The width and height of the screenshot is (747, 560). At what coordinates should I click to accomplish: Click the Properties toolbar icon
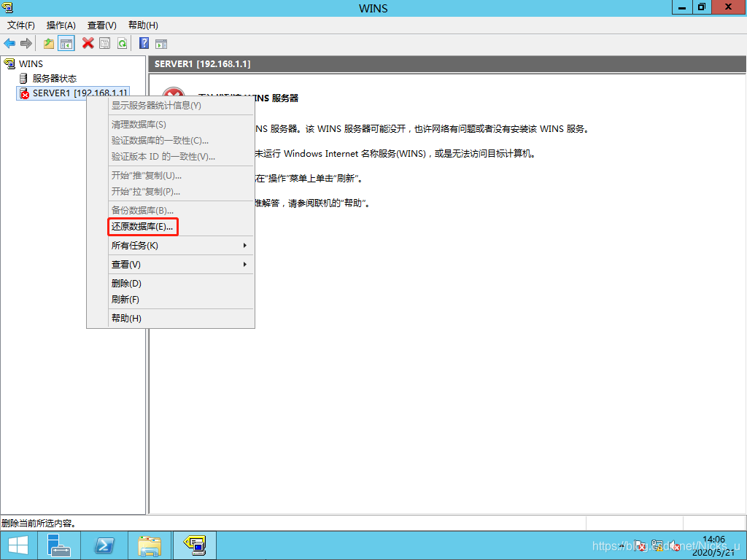[105, 44]
